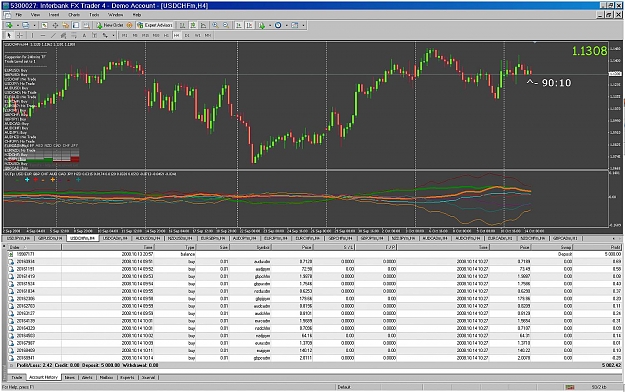The width and height of the screenshot is (625, 392).
Task: Open the chart Templates icon
Action: (x=295, y=25)
